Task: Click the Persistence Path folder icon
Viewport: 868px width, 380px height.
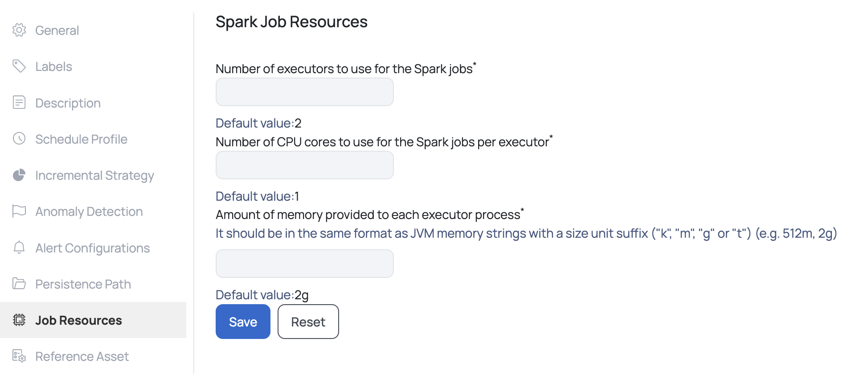Action: pos(19,284)
